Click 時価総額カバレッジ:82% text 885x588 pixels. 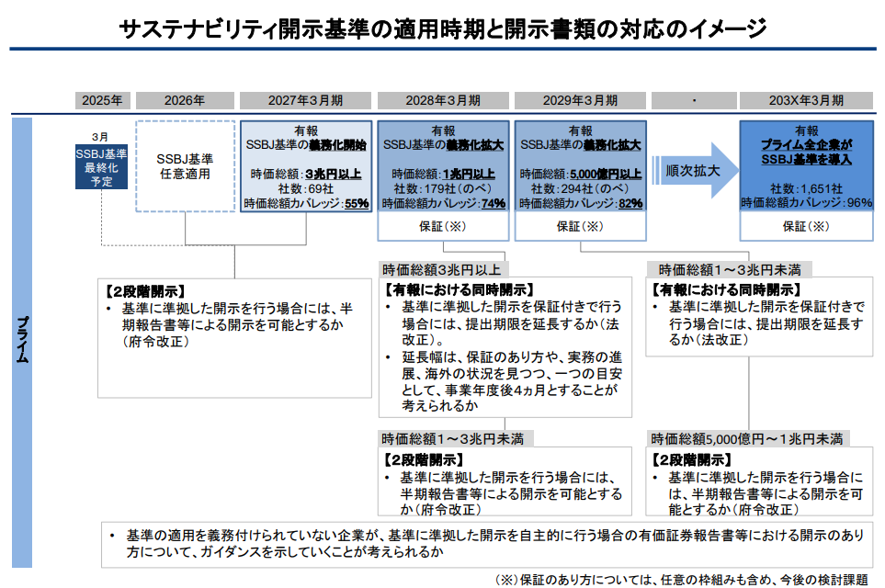point(580,203)
